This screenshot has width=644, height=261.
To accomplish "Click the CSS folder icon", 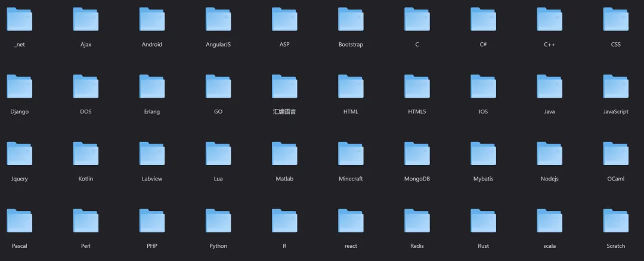I will (x=615, y=19).
